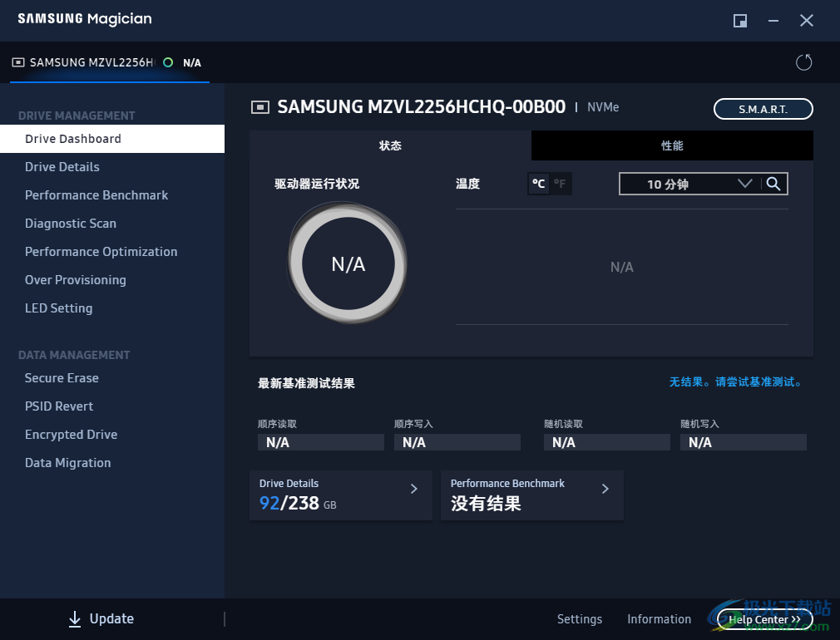Click the 顺序读取 N/A result field

click(321, 442)
